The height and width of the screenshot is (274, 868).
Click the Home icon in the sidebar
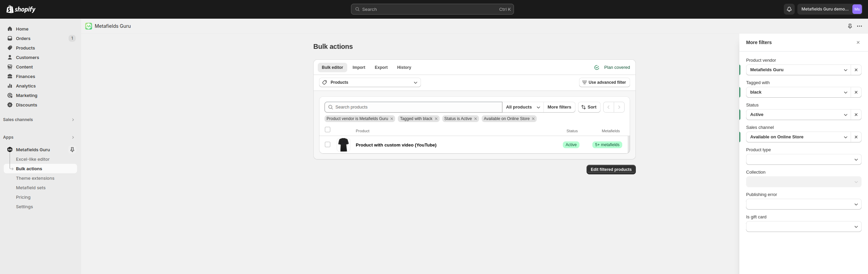tap(10, 29)
